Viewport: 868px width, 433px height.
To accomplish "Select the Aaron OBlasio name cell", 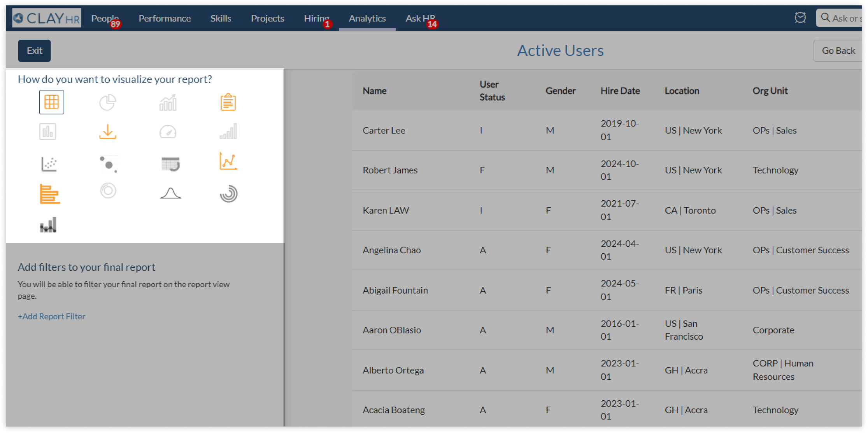I will 391,330.
